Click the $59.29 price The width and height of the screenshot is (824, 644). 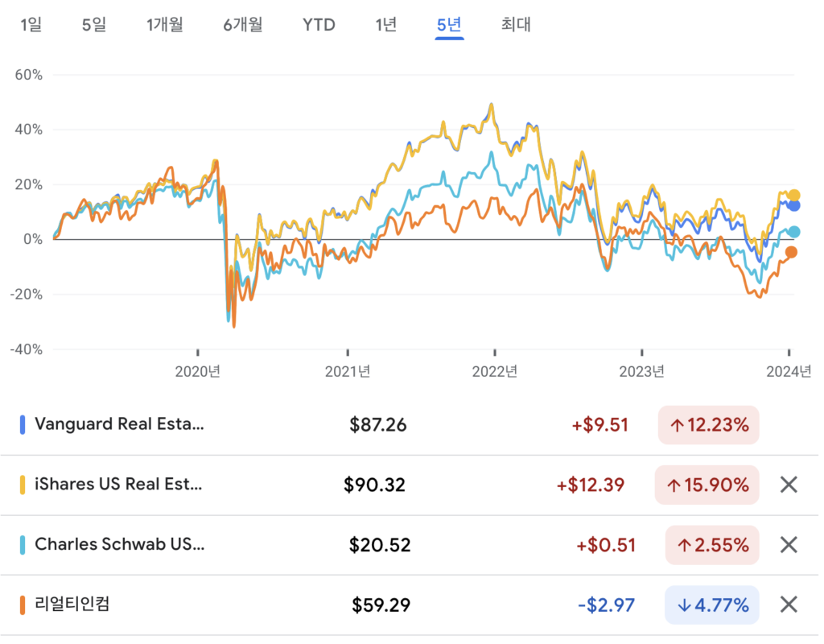click(x=381, y=605)
